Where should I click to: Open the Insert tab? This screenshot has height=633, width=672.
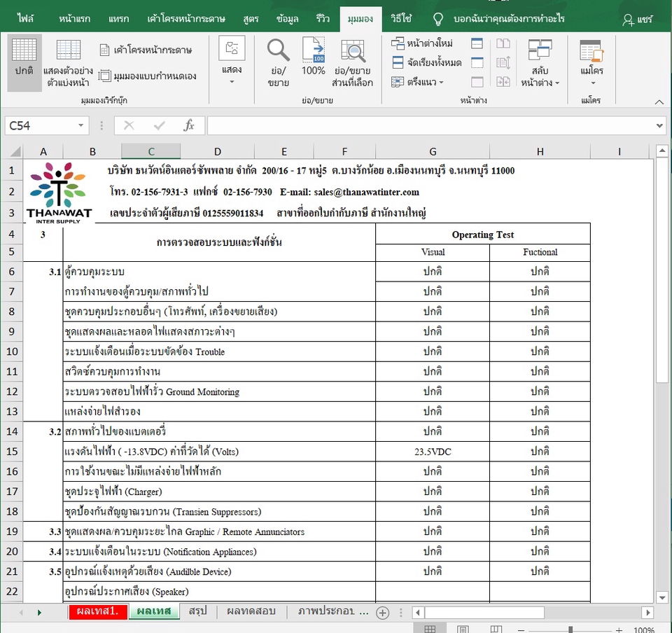(118, 19)
